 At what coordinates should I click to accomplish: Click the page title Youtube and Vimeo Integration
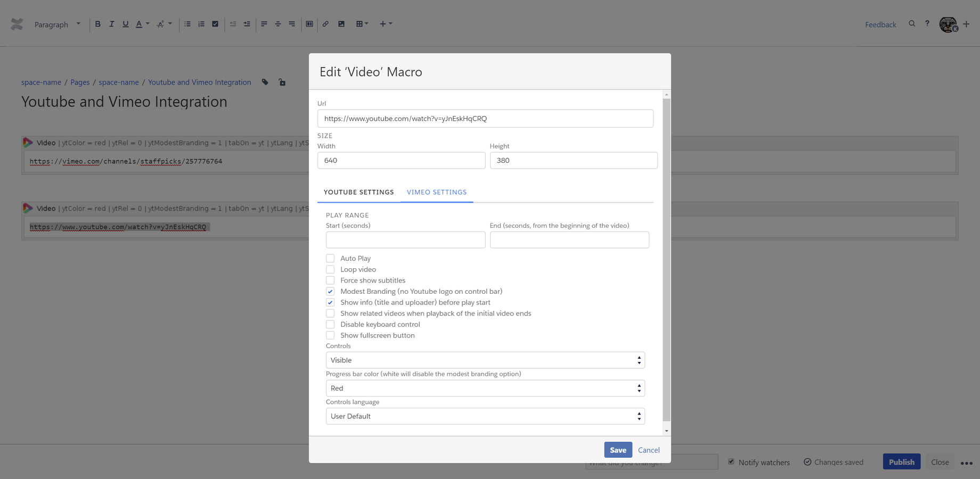124,102
